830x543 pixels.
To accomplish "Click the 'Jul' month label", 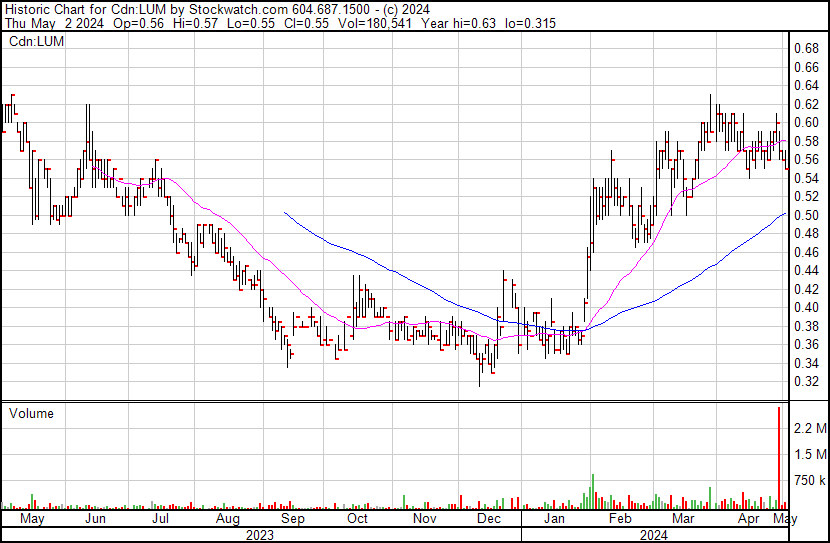I will tap(160, 519).
